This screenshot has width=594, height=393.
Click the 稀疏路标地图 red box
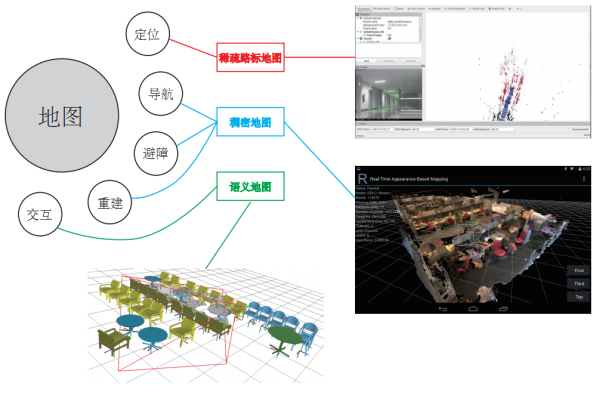(250, 57)
